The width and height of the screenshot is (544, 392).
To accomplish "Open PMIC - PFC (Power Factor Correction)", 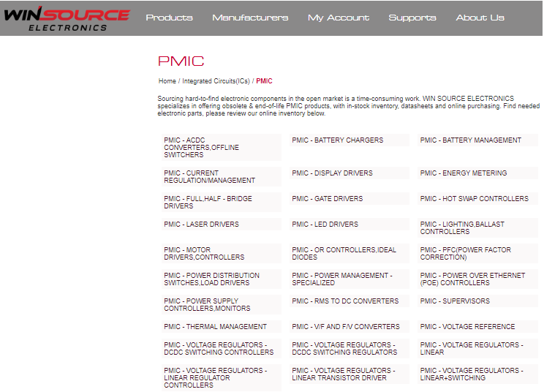I will click(477, 254).
